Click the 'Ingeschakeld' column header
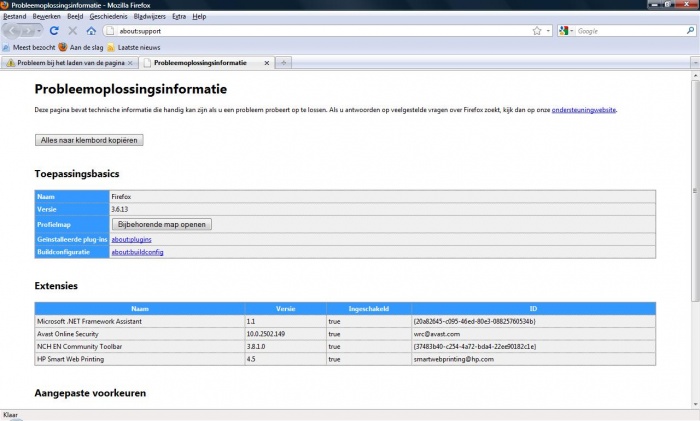The width and height of the screenshot is (700, 421). tap(369, 308)
